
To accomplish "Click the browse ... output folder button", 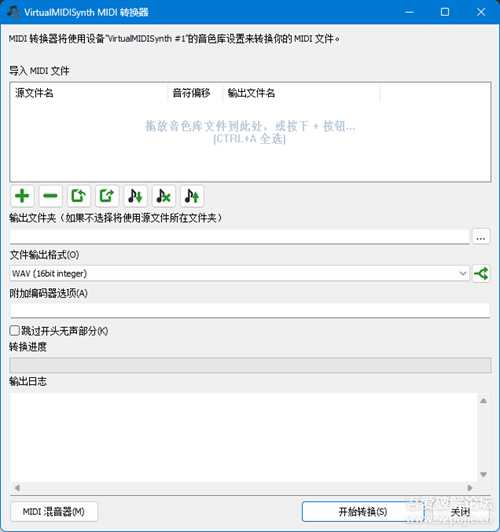I will pyautogui.click(x=481, y=236).
